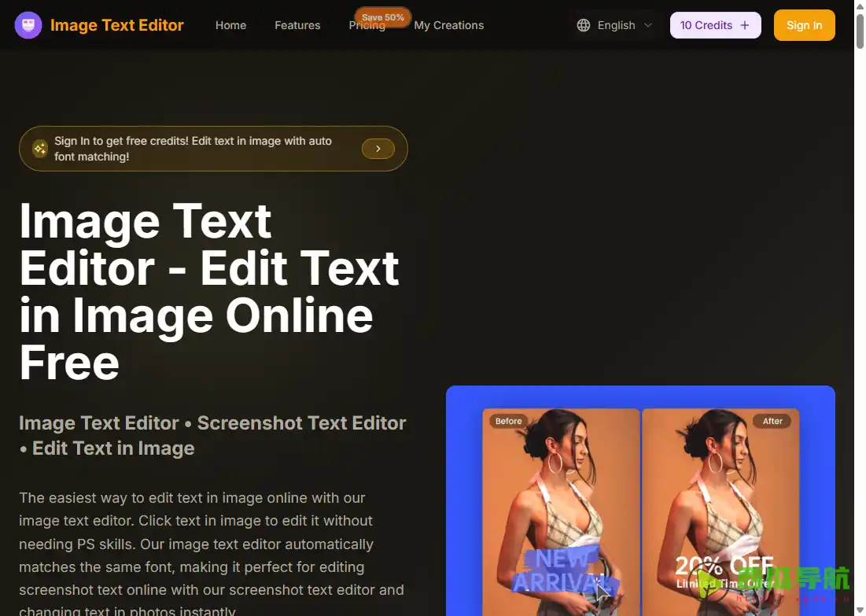The image size is (866, 616).
Task: Click the sparkle icon in the sign-in banner
Action: (x=40, y=149)
